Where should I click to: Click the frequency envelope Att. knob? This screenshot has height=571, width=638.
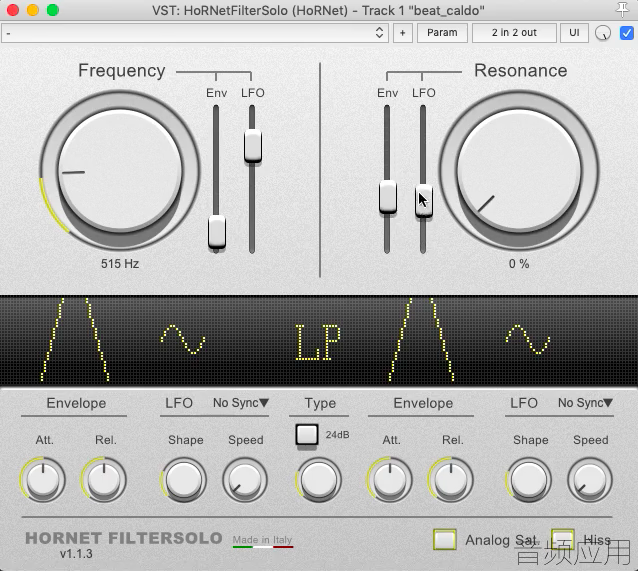43,479
